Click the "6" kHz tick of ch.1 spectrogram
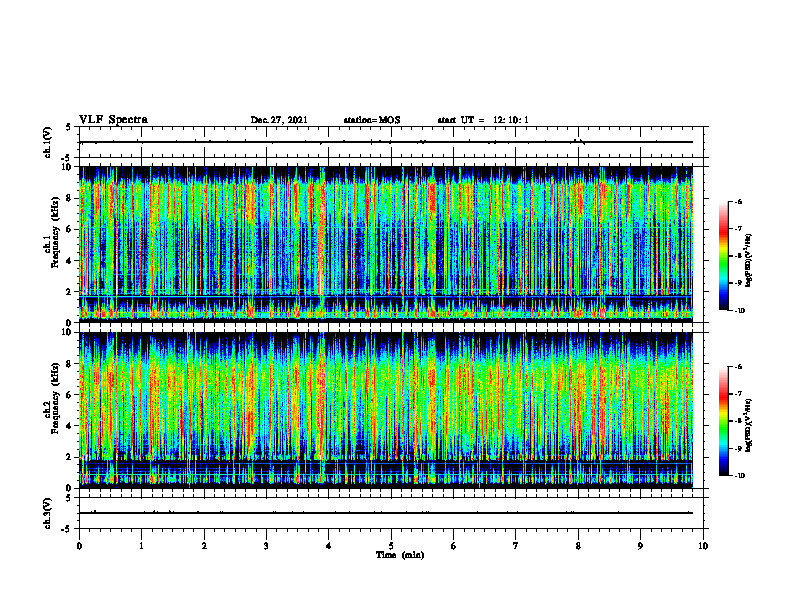792x612 pixels. coord(70,229)
